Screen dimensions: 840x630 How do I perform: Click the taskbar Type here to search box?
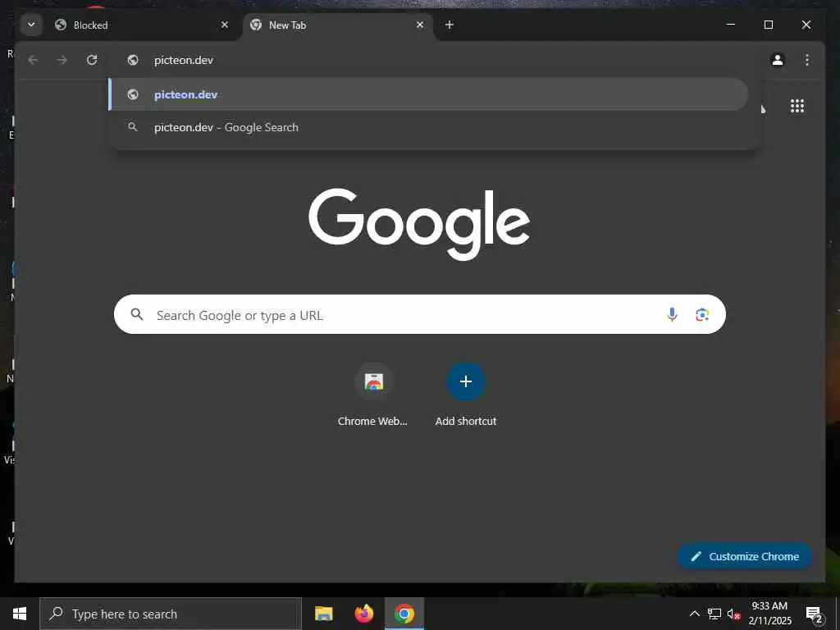[171, 614]
